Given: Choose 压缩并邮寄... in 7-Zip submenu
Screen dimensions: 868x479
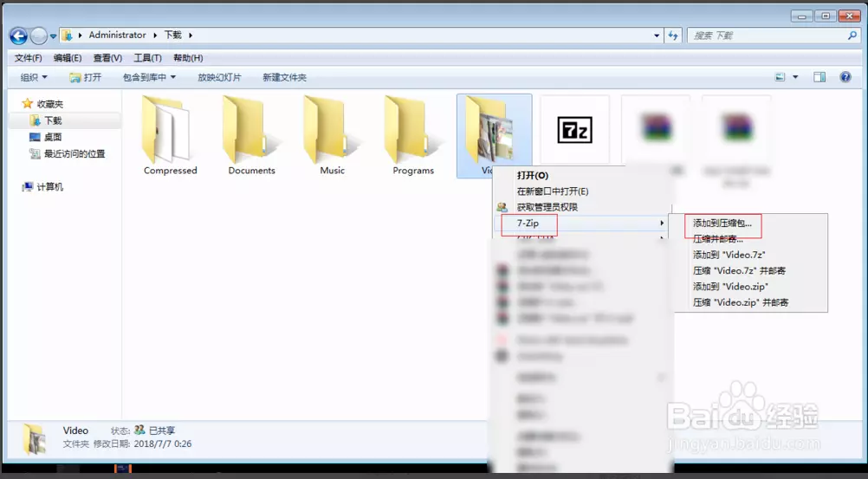Looking at the screenshot, I should pyautogui.click(x=718, y=239).
